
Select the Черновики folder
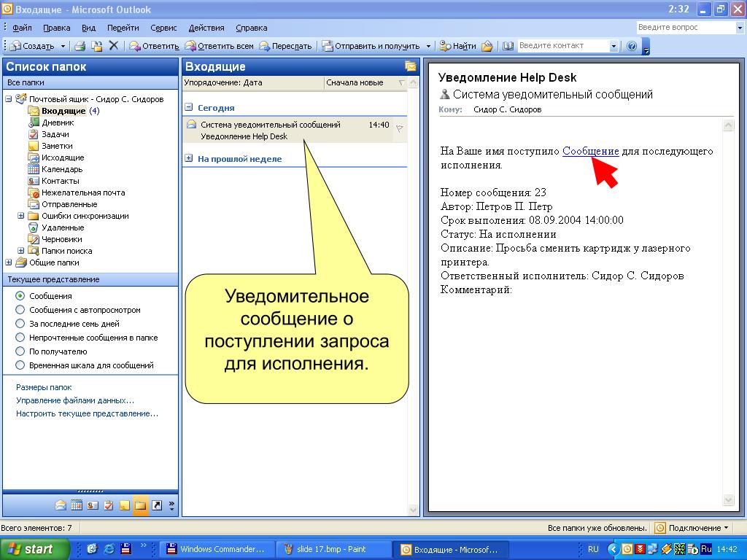[x=61, y=239]
